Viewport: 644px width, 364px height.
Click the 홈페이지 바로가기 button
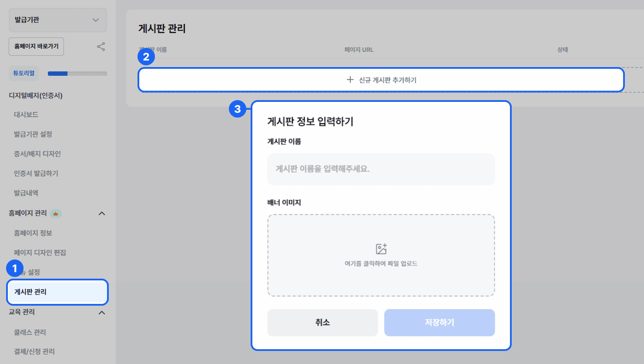click(37, 47)
